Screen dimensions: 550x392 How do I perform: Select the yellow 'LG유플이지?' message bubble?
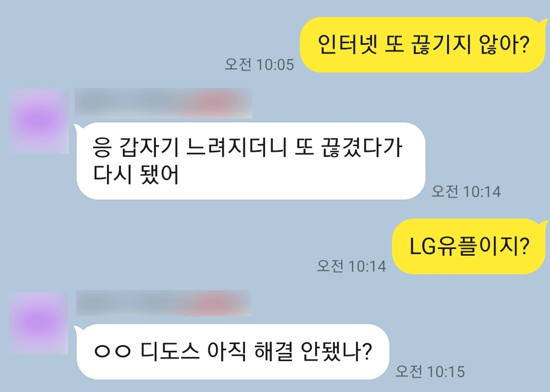click(x=469, y=246)
